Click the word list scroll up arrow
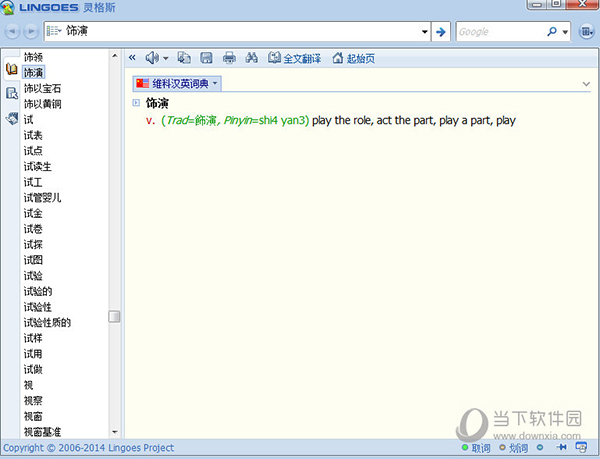 114,56
